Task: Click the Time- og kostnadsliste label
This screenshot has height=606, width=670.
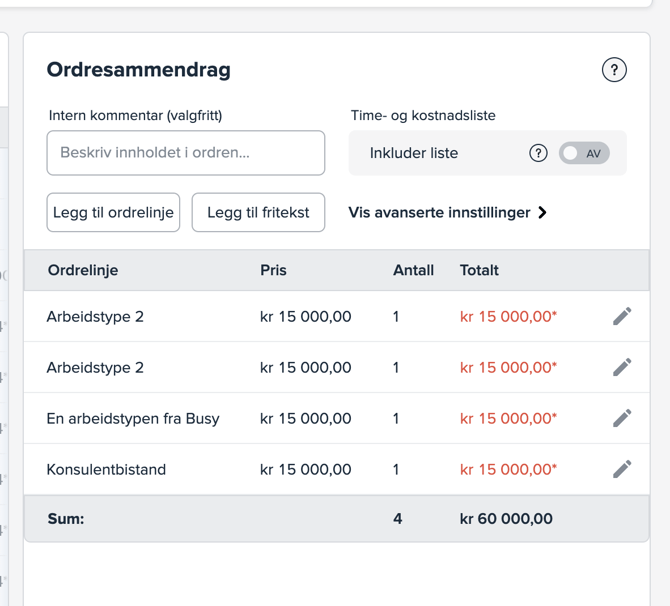Action: [x=423, y=116]
